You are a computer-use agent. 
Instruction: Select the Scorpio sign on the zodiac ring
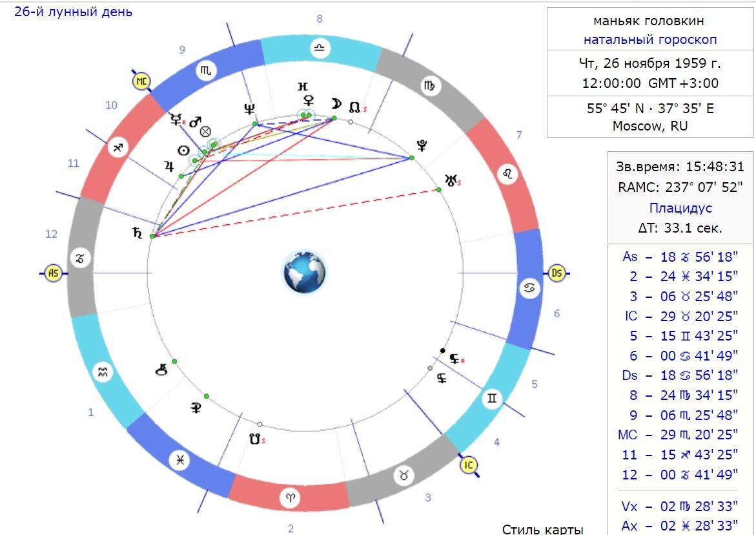tap(206, 71)
